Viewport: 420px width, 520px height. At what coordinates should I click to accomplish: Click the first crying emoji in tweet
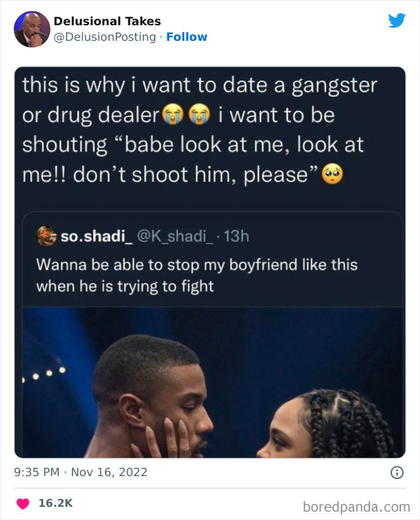[x=172, y=113]
